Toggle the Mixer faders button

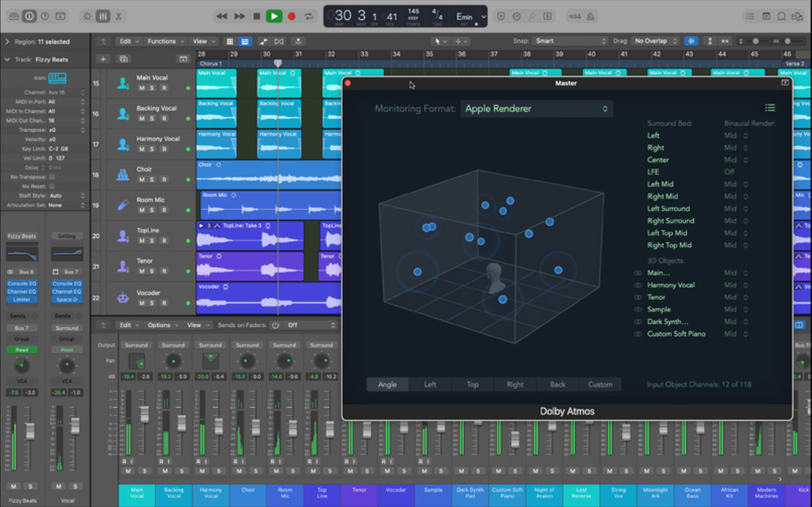click(103, 16)
